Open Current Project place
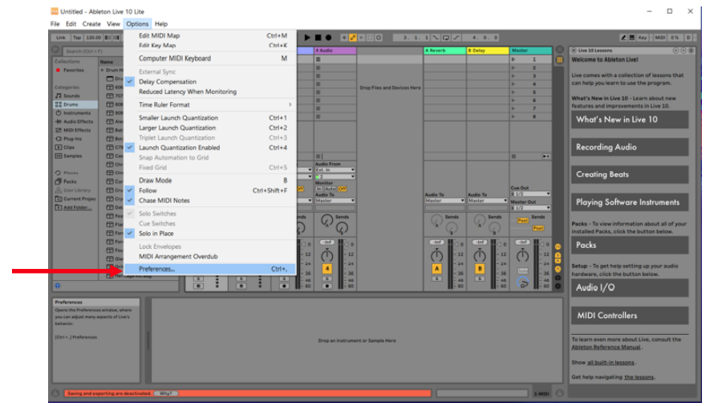706x406 pixels. tap(75, 198)
